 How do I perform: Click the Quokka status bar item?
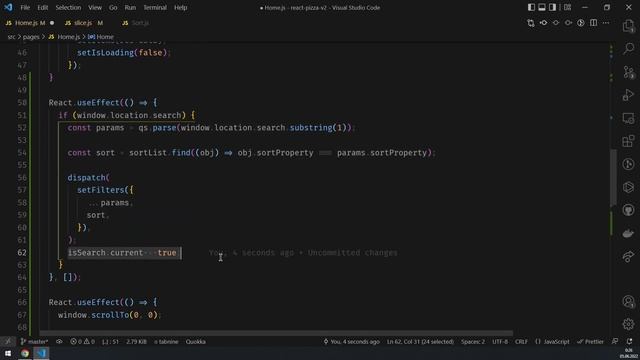(196, 342)
